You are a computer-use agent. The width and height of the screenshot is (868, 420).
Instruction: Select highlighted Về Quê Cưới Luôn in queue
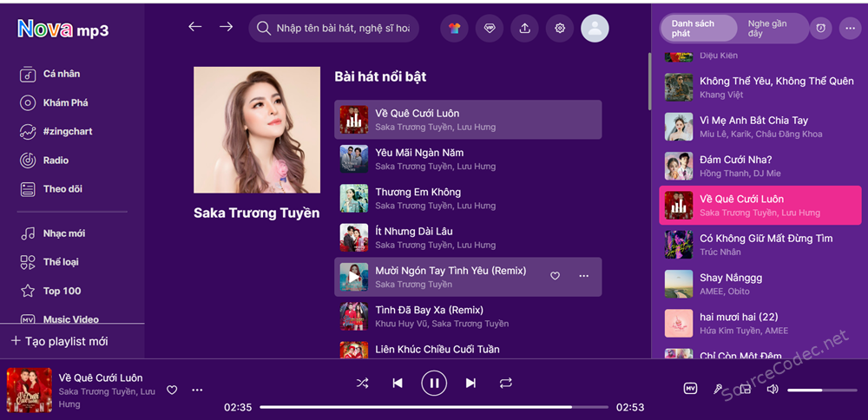(760, 206)
